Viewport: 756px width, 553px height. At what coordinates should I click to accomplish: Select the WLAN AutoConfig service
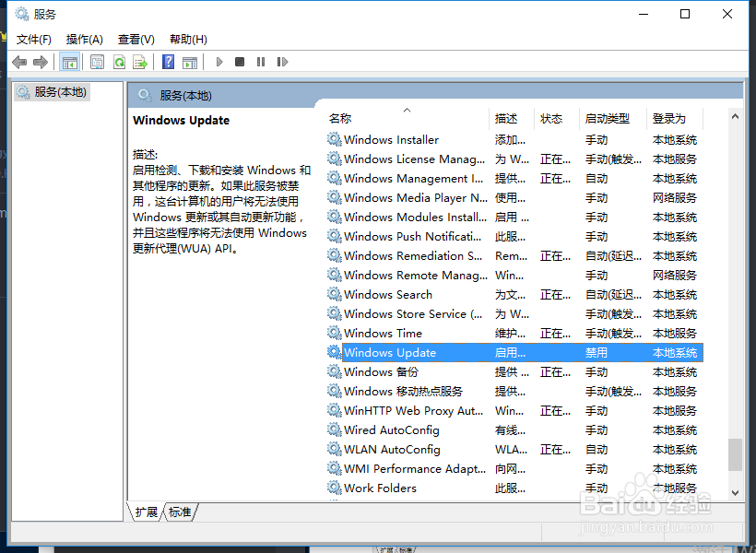514,449
